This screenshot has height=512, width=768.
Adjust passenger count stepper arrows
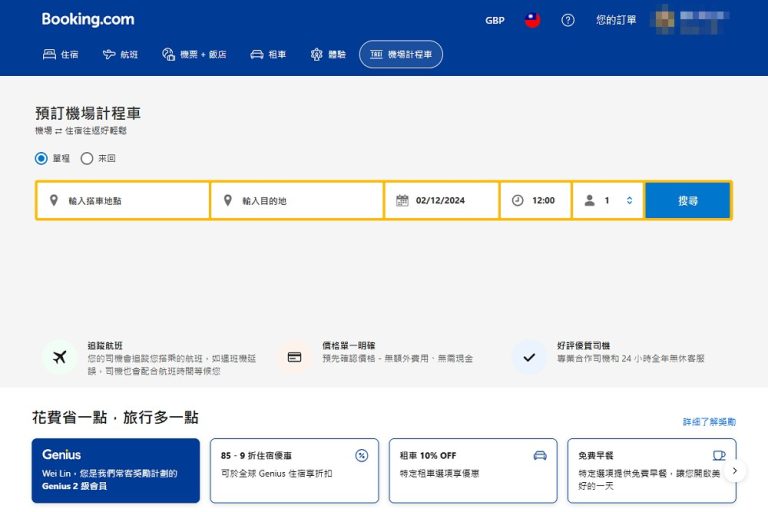click(629, 200)
